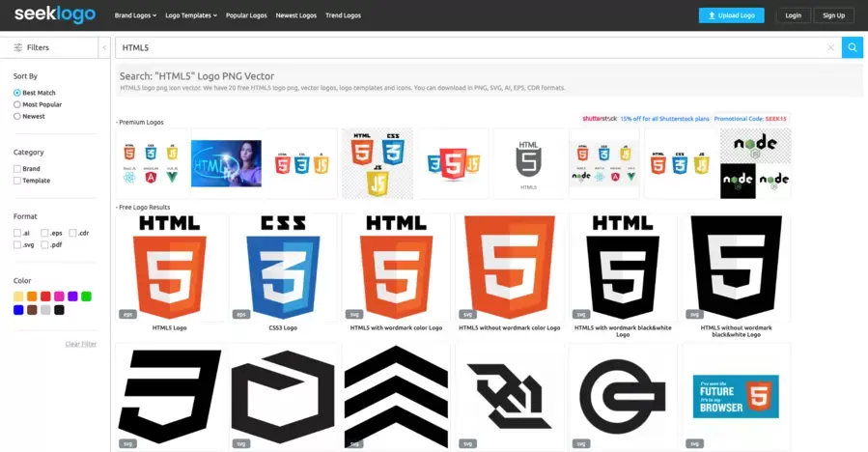Clear the search field with the X icon
This screenshot has height=452, width=868.
831,47
